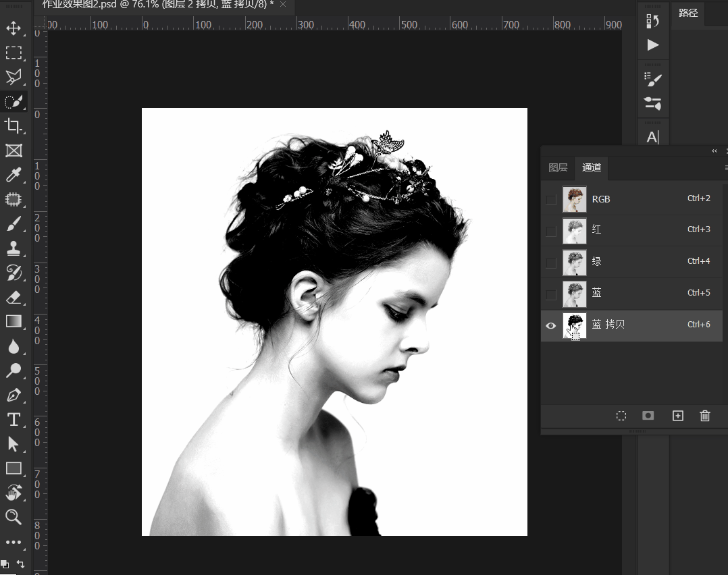Switch to the 图层 tab
The image size is (728, 575).
pos(558,167)
